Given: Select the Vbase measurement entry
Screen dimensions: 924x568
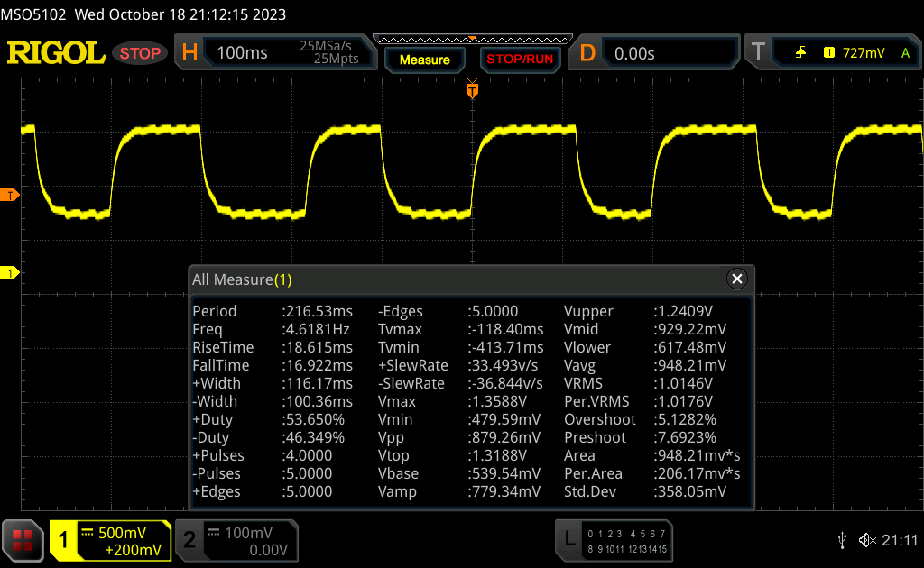Looking at the screenshot, I should pyautogui.click(x=459, y=473).
